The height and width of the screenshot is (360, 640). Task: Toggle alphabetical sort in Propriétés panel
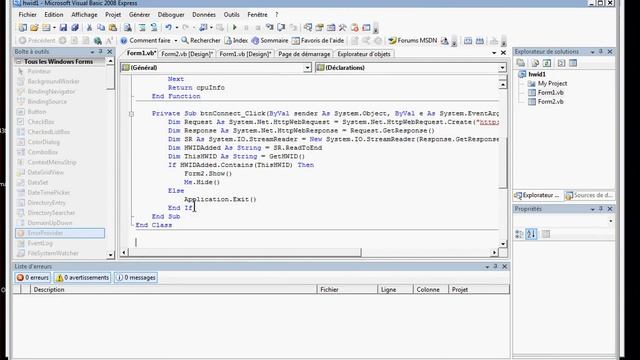coord(531,234)
